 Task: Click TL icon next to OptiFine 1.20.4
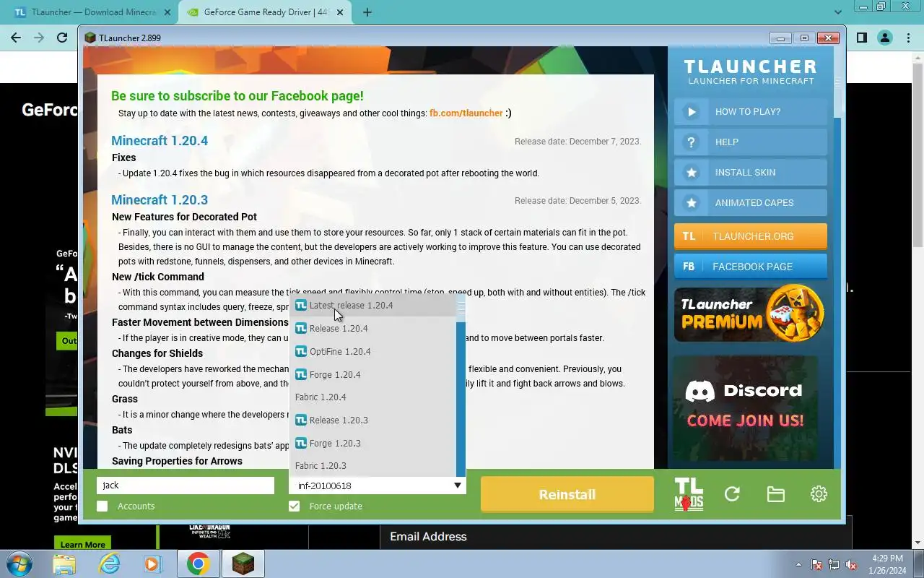point(301,352)
